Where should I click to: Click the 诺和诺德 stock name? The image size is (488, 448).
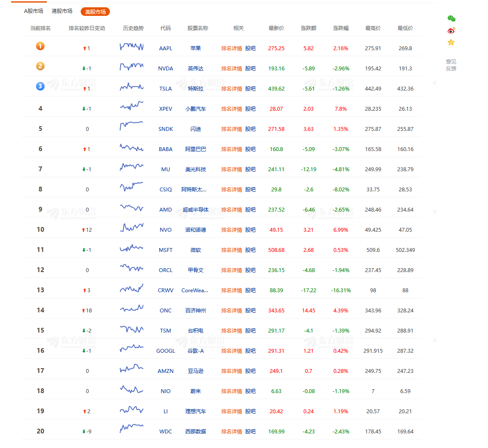(196, 230)
